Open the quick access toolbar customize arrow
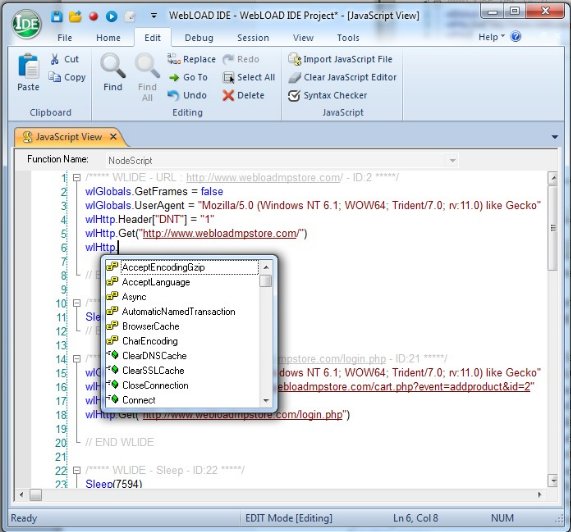 154,16
